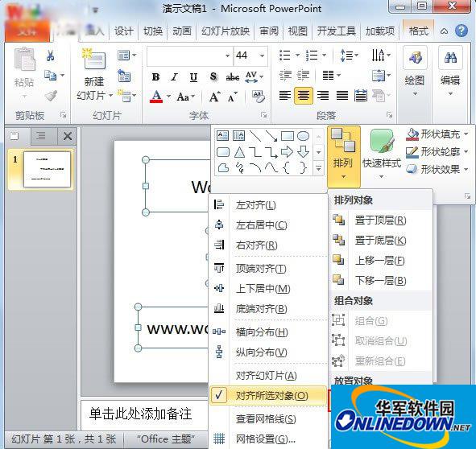Screen dimensions: 476x449
Task: Click the 绘图 drawing button
Action: click(x=415, y=72)
